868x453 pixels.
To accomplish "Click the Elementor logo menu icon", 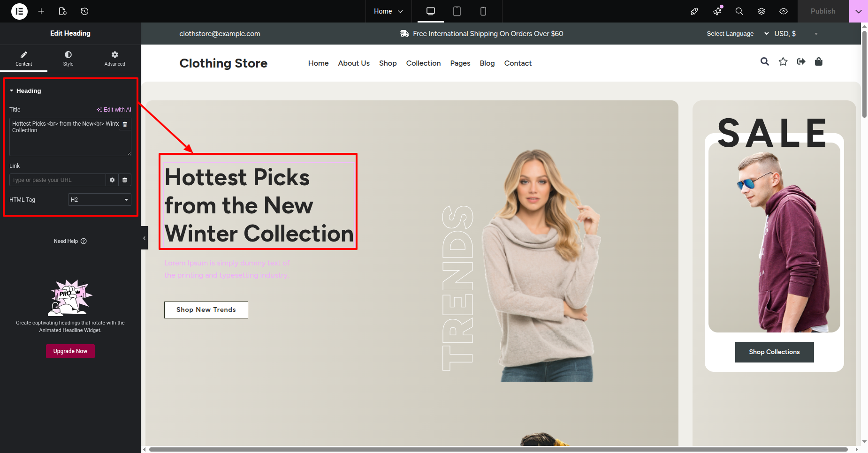I will (19, 11).
